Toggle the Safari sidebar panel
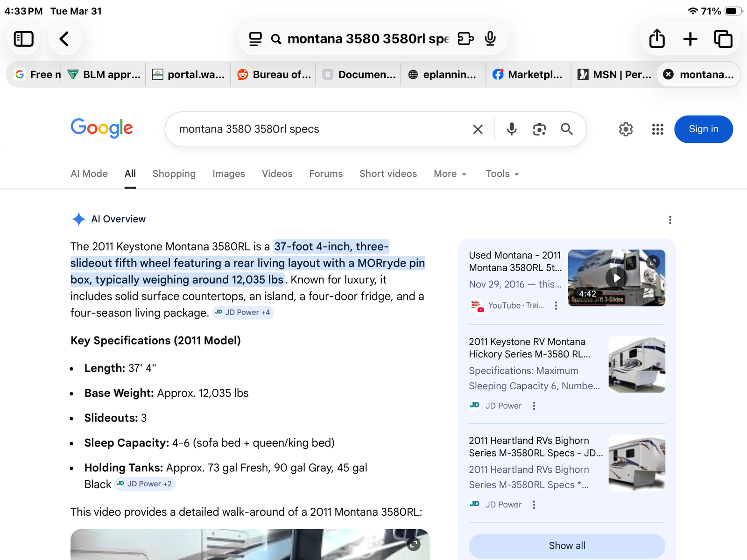This screenshot has height=560, width=747. click(23, 39)
